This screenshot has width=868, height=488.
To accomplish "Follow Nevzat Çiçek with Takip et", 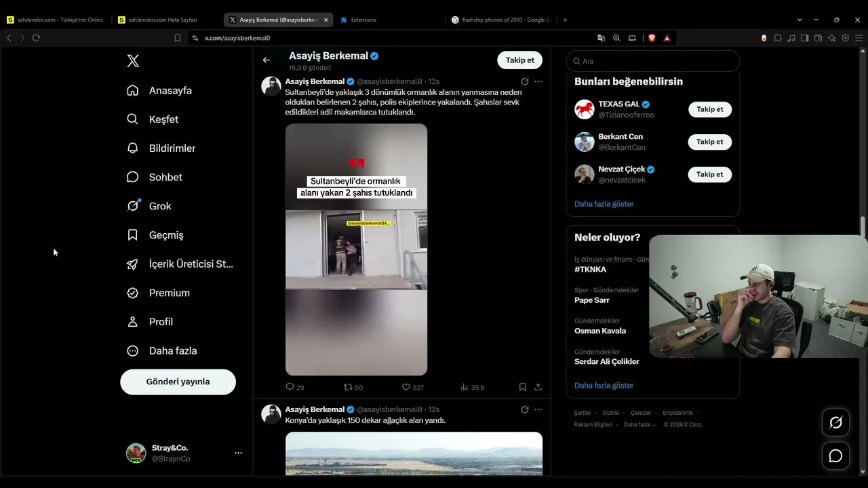I will click(710, 174).
